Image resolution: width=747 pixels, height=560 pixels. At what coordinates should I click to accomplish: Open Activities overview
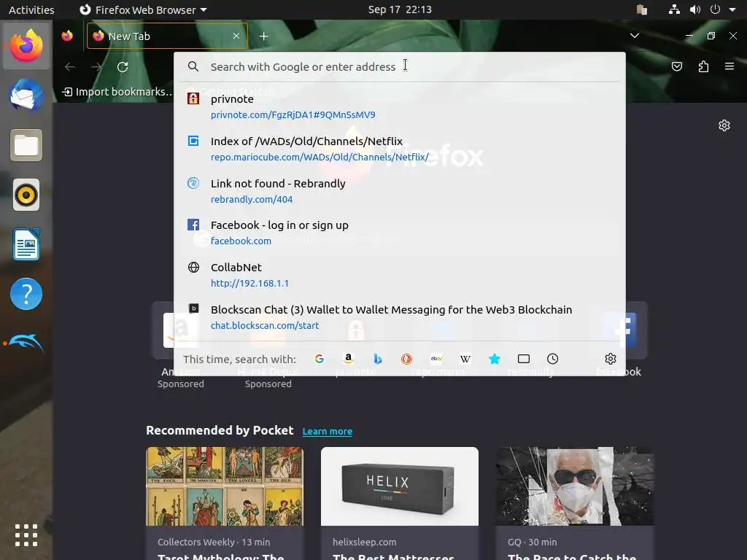[x=31, y=9]
